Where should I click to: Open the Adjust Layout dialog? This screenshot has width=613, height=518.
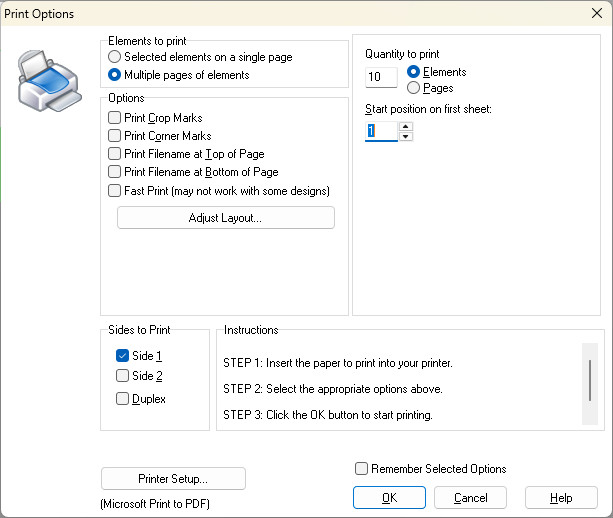click(226, 218)
